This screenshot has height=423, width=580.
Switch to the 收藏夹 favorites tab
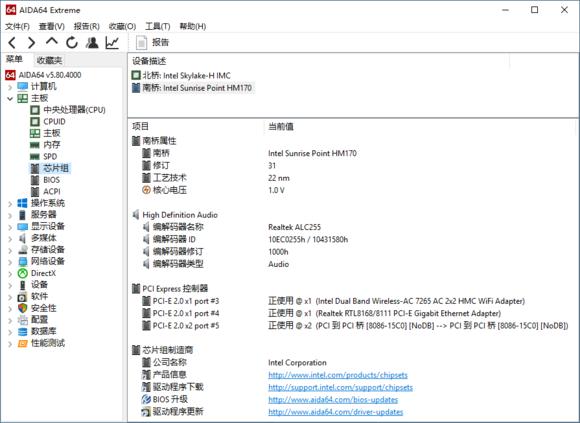49,60
